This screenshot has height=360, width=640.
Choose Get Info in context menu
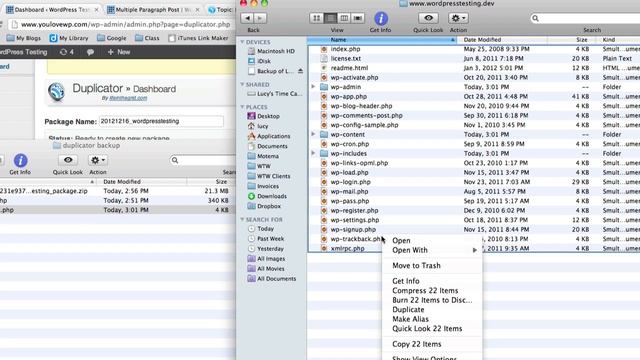coord(432,281)
